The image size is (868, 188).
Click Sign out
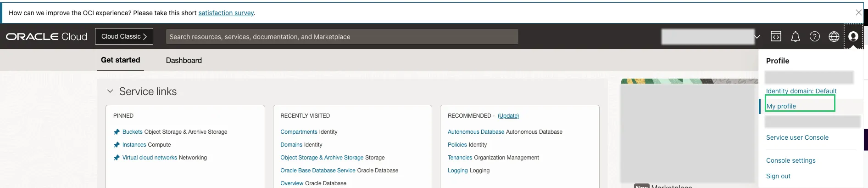778,176
